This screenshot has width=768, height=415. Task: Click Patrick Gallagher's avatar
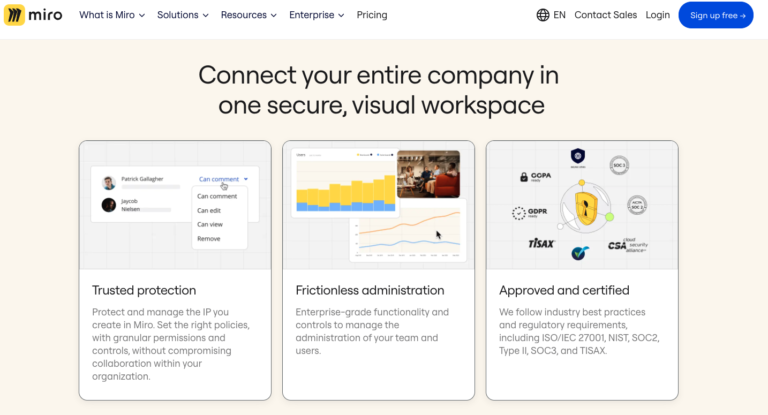[x=108, y=183]
